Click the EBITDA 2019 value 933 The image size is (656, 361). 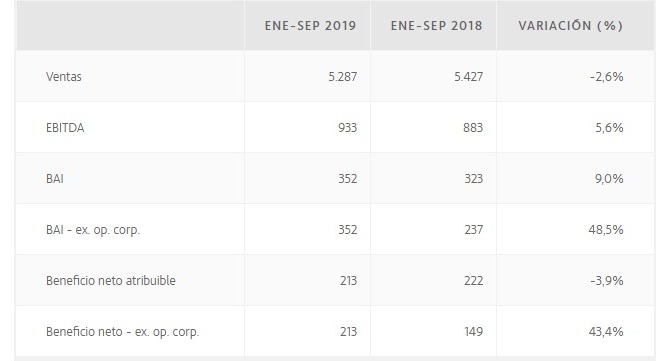point(348,128)
